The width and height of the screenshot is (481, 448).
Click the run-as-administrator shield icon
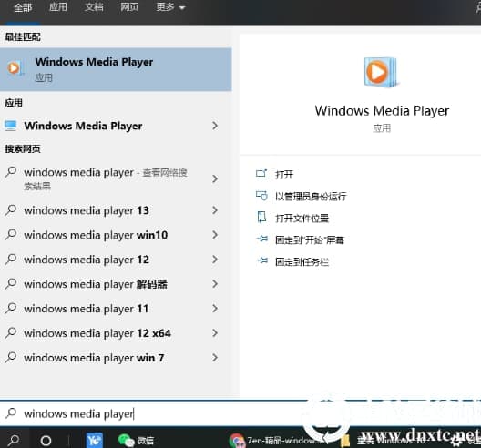click(x=261, y=196)
